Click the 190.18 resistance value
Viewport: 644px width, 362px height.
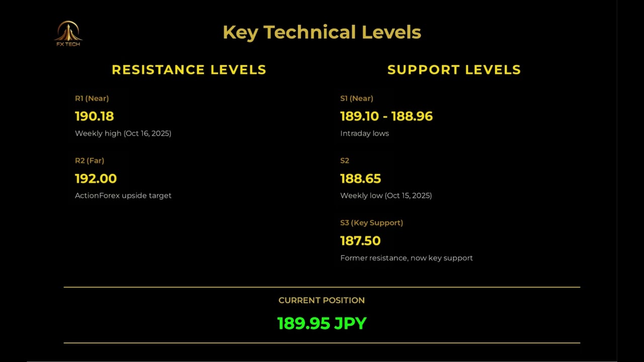pos(94,116)
